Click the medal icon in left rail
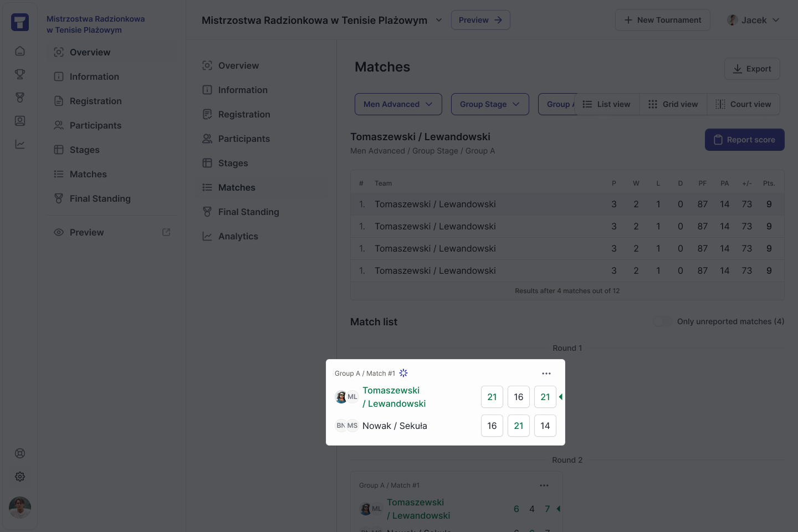Screen dimensions: 798x532 [x=20, y=98]
